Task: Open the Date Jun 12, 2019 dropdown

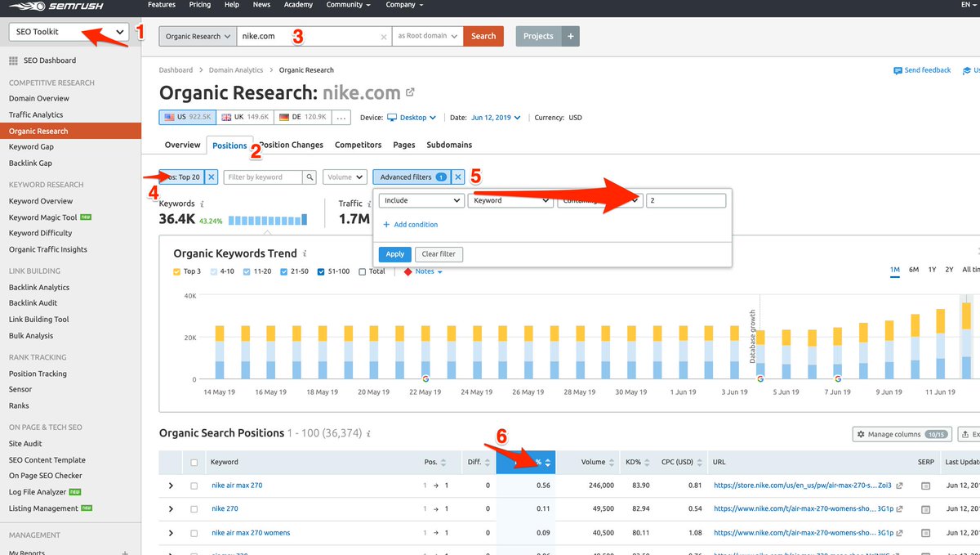Action: (497, 118)
